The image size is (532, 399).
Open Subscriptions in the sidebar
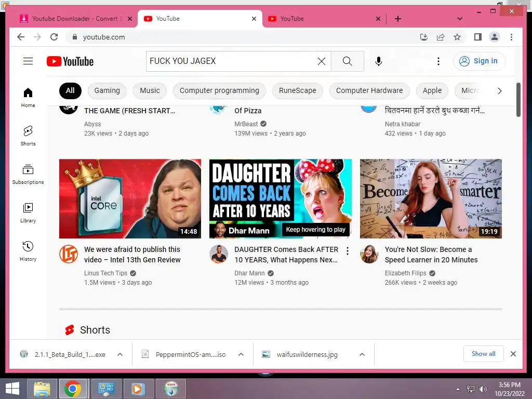[28, 175]
